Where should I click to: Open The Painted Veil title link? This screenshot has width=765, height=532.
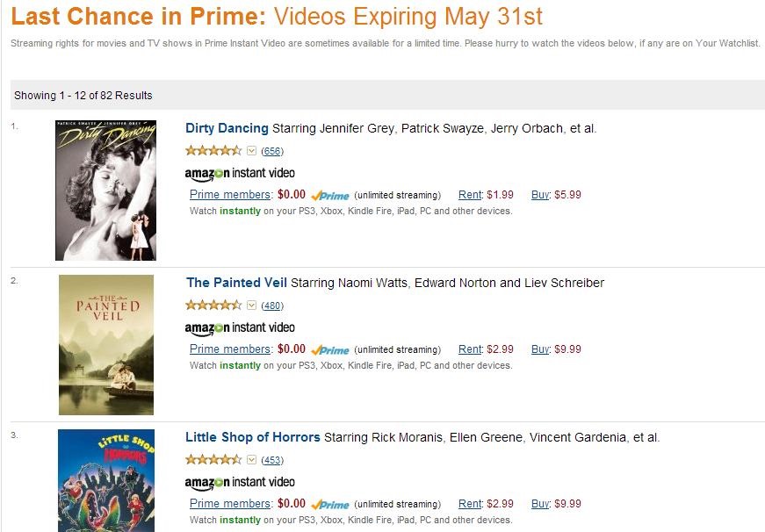coord(236,283)
